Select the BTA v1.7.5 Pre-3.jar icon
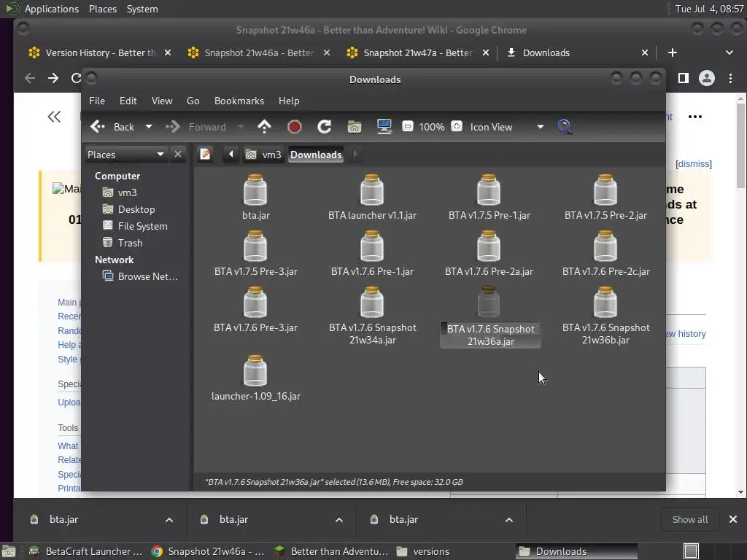 click(x=255, y=246)
